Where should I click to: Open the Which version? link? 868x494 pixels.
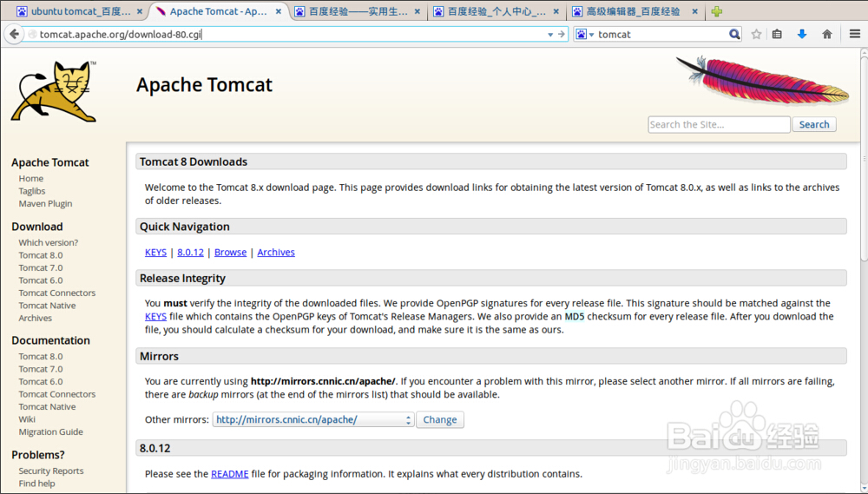tap(48, 242)
